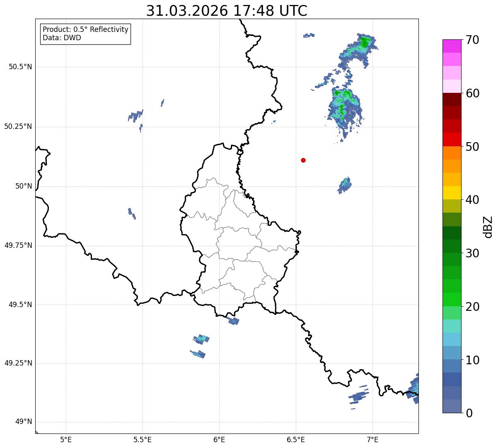This screenshot has width=498, height=448.
Task: Click the 49.75°N latitude label
Action: [18, 245]
